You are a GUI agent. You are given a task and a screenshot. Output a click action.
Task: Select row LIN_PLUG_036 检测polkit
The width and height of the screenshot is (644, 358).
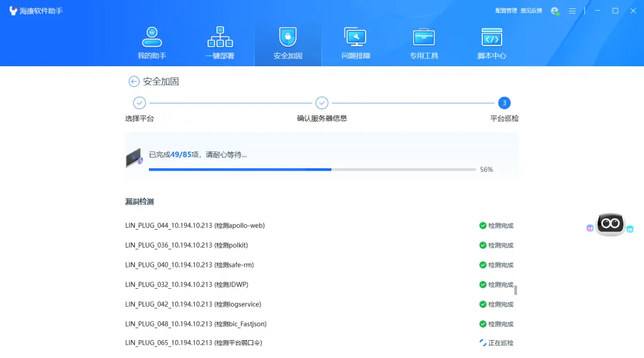(x=320, y=245)
